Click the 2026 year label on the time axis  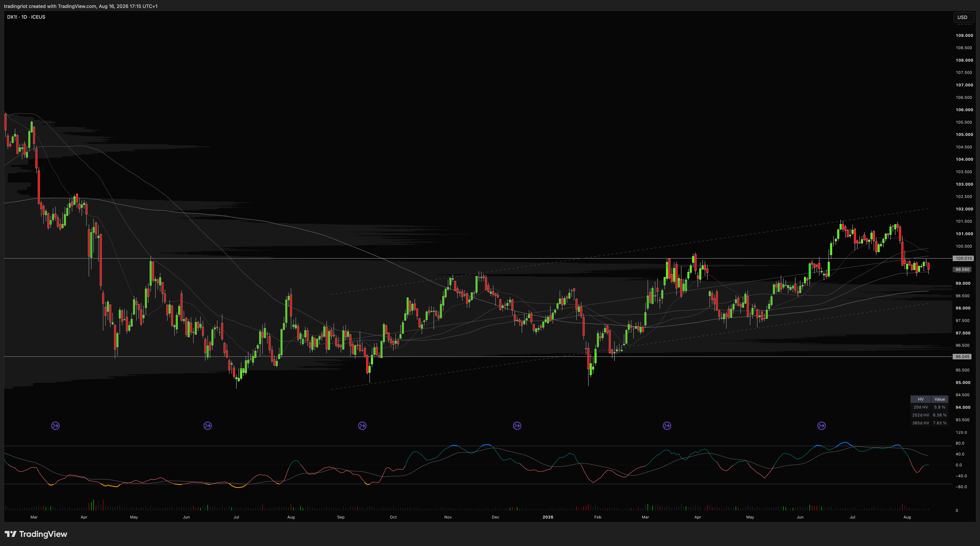pos(548,517)
